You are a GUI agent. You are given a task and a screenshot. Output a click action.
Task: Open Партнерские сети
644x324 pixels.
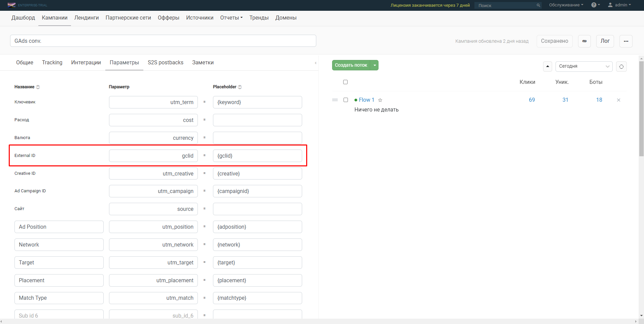pyautogui.click(x=128, y=18)
